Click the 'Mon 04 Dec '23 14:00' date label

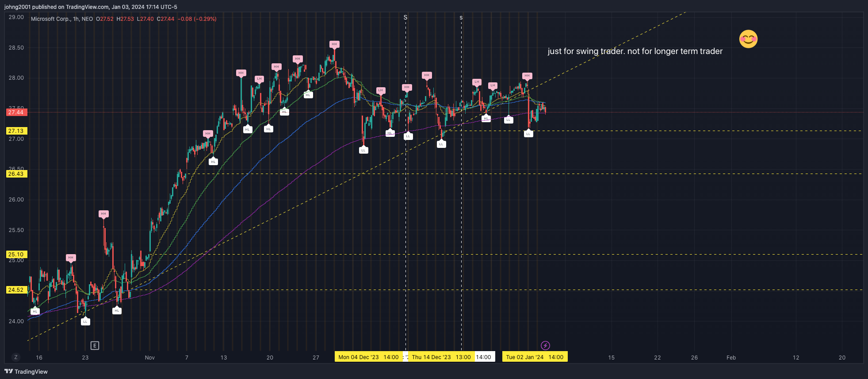(x=369, y=357)
